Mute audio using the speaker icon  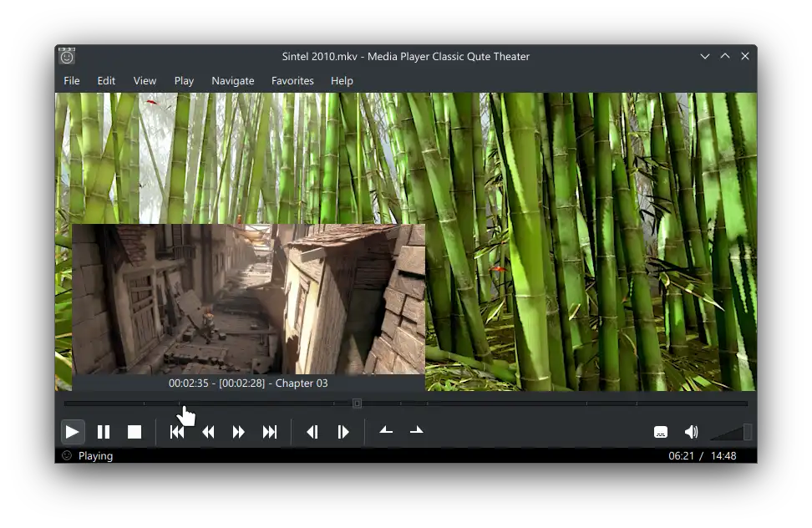coord(691,432)
